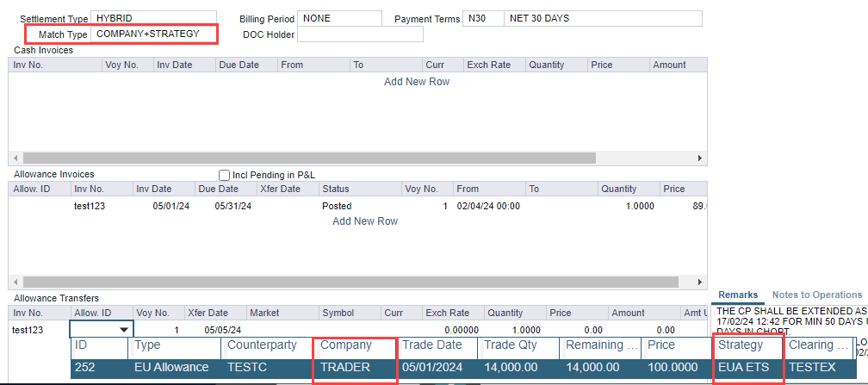Switch to the Remarks tab
The image size is (868, 385).
click(738, 295)
